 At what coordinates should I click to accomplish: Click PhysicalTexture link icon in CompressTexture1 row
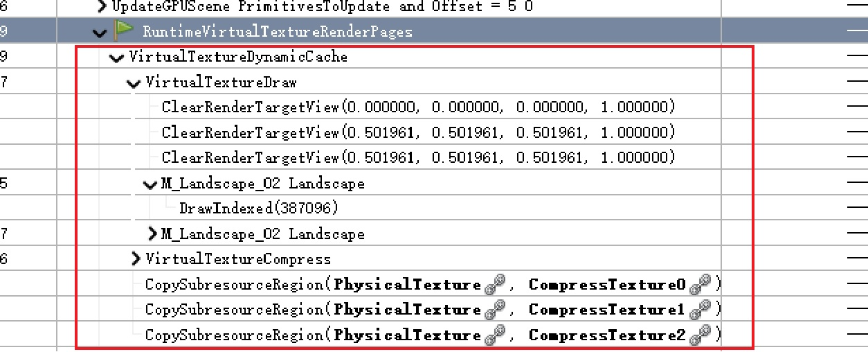point(494,310)
